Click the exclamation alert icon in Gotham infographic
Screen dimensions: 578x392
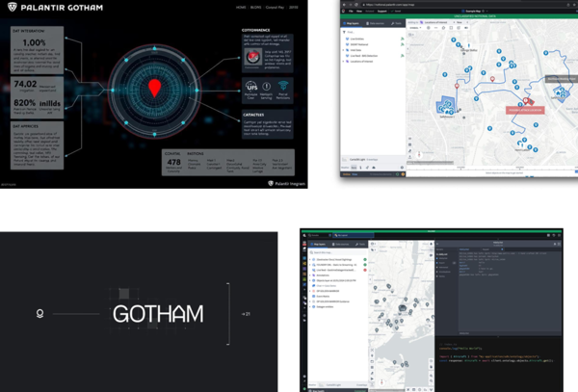(x=266, y=87)
